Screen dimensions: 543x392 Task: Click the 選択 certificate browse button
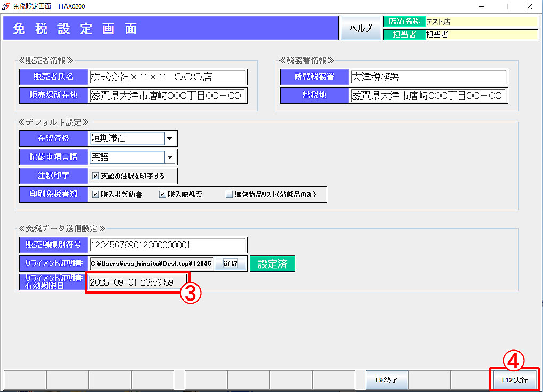tap(230, 264)
